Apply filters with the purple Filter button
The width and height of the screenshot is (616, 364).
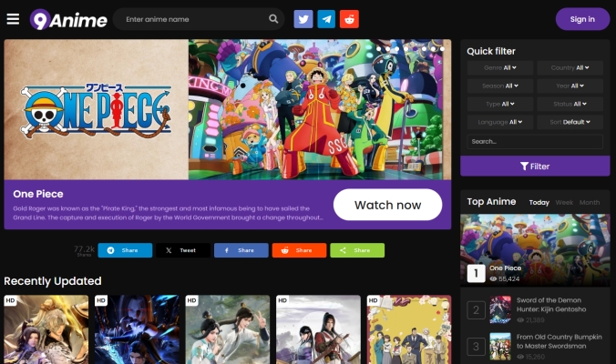(535, 167)
